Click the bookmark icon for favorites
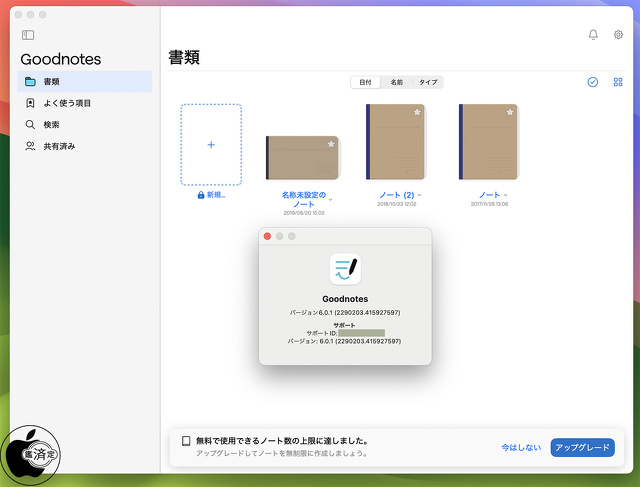 coord(30,103)
